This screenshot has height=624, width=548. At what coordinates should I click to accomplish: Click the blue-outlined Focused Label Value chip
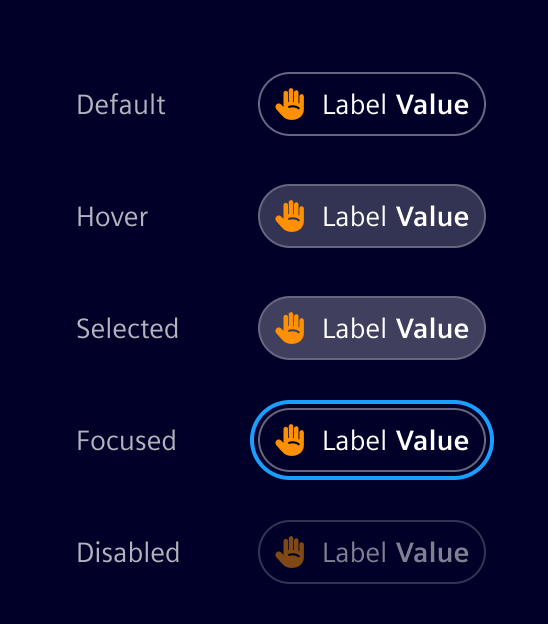pos(372,440)
